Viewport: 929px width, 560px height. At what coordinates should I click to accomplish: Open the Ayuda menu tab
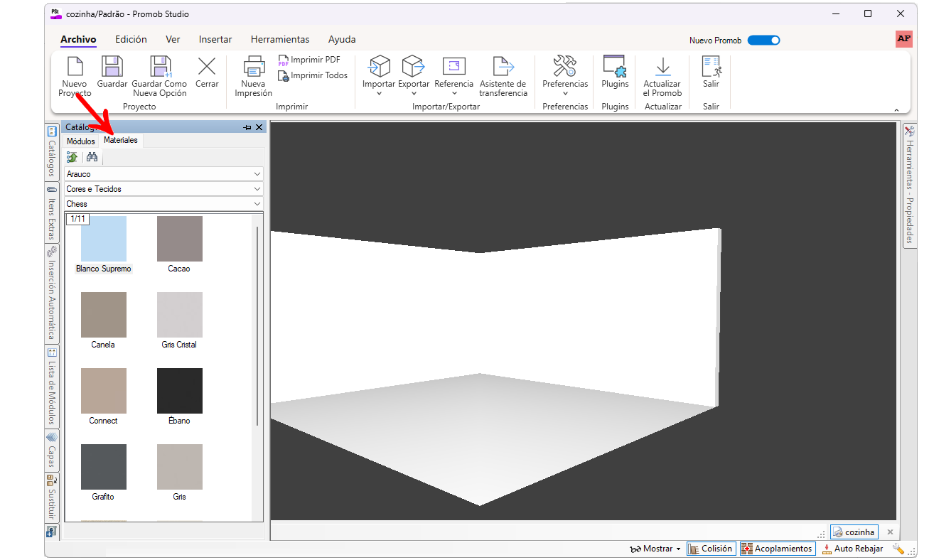point(342,40)
